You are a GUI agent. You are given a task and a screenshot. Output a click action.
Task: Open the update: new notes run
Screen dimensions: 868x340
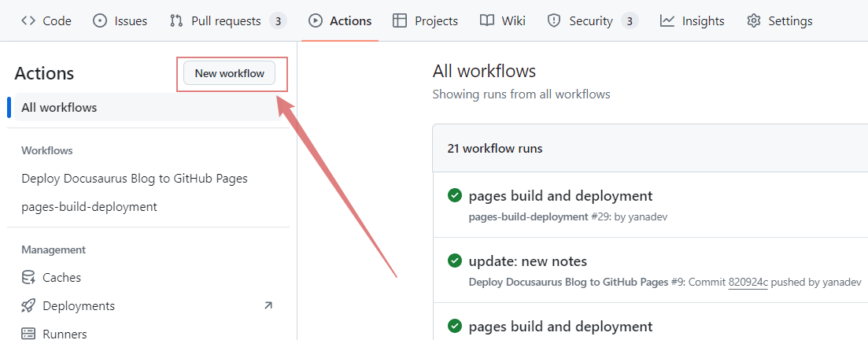(x=528, y=261)
